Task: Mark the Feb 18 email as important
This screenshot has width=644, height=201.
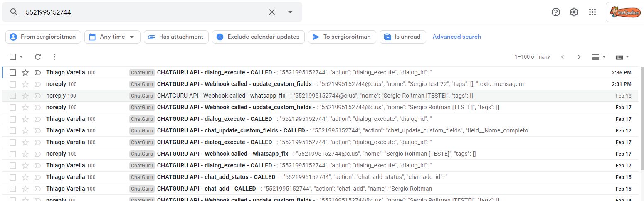Action: (37, 96)
